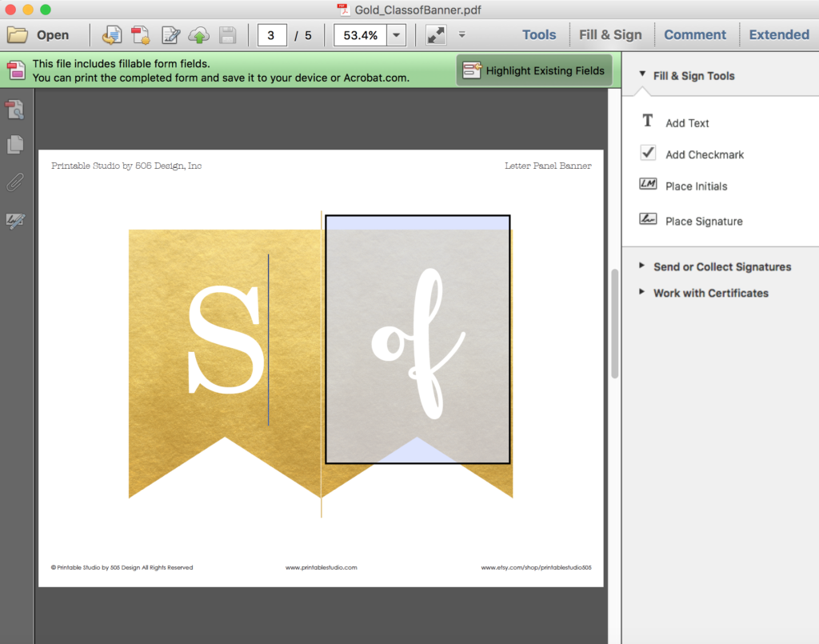Screen dimensions: 819x644
Task: Open the Signatures panel in left sidebar
Action: coord(14,220)
